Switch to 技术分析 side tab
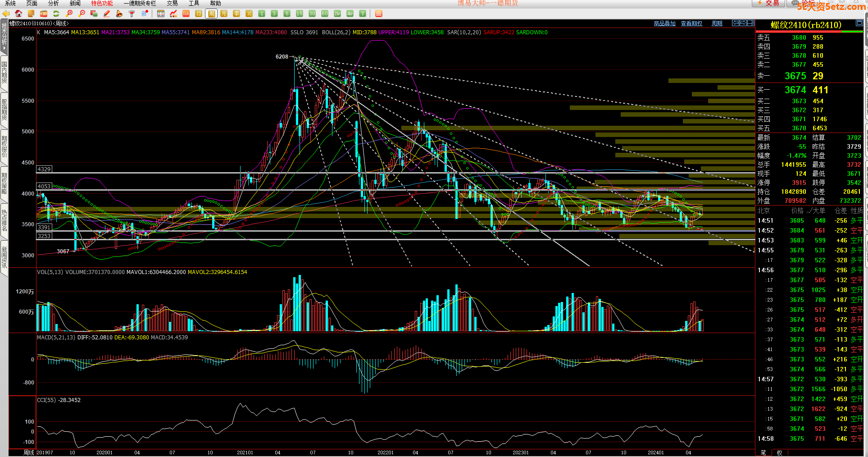This screenshot has width=868, height=457. (4, 36)
